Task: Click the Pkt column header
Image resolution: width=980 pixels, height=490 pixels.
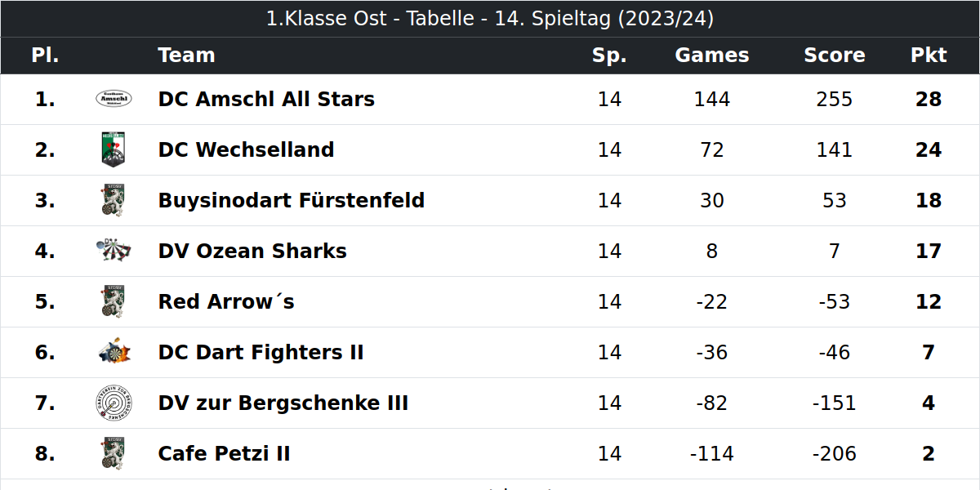Action: [929, 56]
